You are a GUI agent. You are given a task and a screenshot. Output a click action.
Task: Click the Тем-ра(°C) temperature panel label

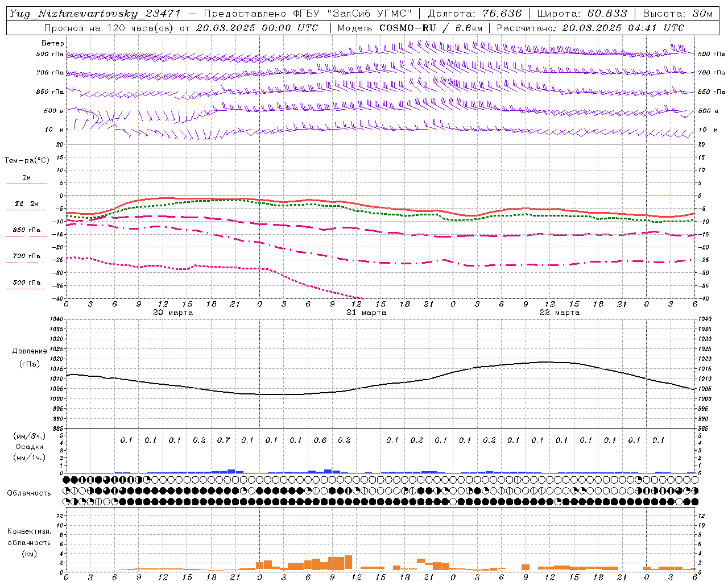coord(27,161)
